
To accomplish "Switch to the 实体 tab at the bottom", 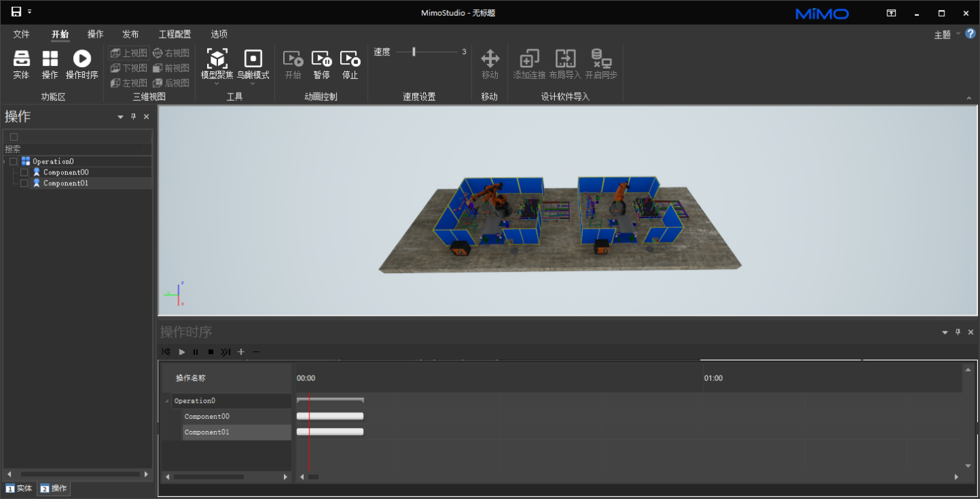I will click(19, 489).
